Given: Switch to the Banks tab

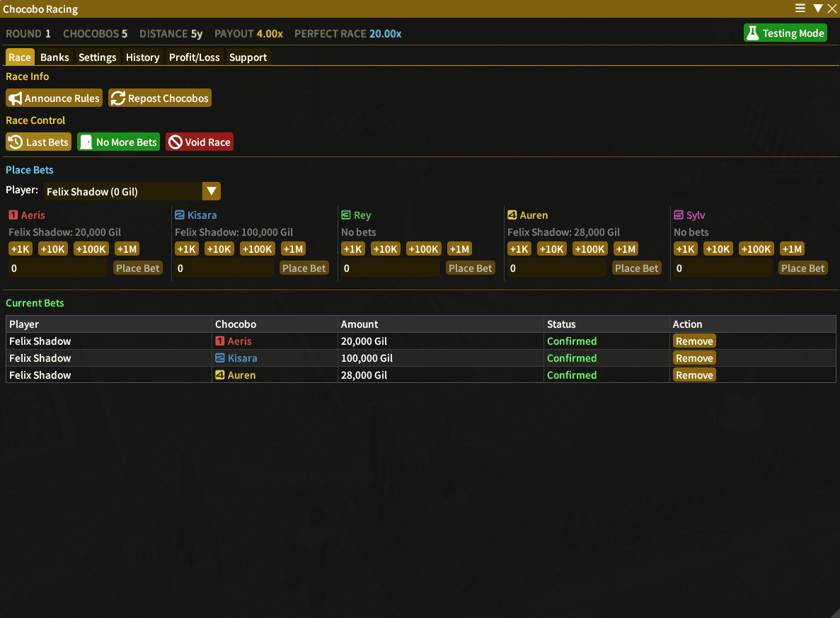Looking at the screenshot, I should pos(54,57).
